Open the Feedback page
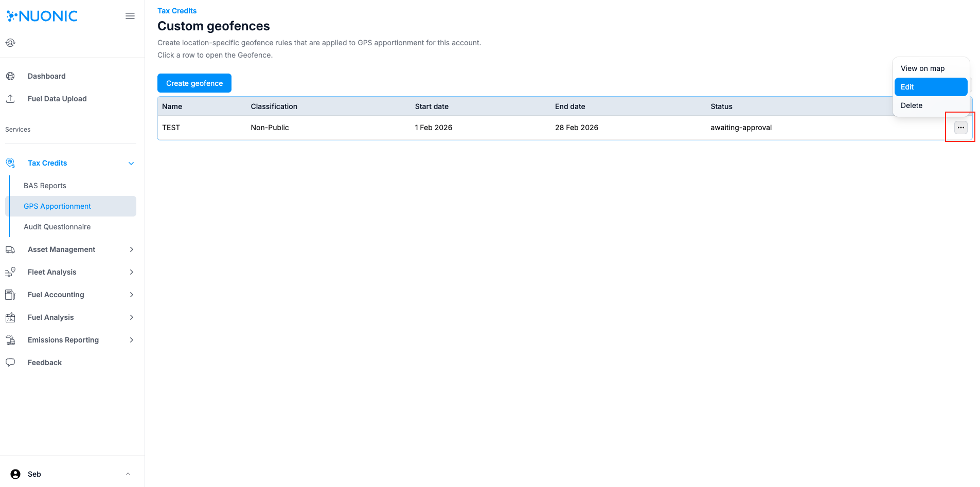This screenshot has height=487, width=980. [x=45, y=363]
